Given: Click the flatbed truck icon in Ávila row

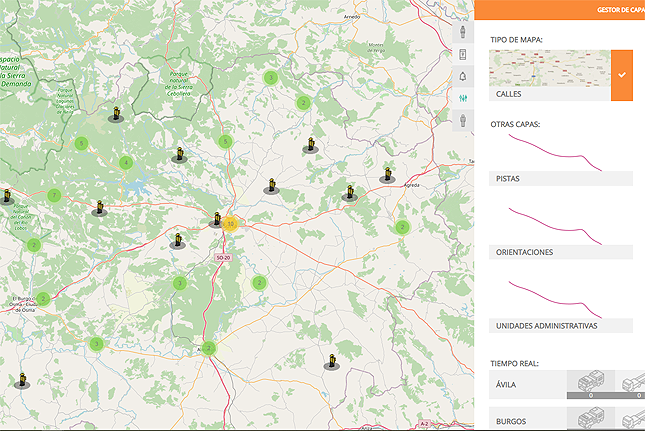Looking at the screenshot, I should pos(633,381).
